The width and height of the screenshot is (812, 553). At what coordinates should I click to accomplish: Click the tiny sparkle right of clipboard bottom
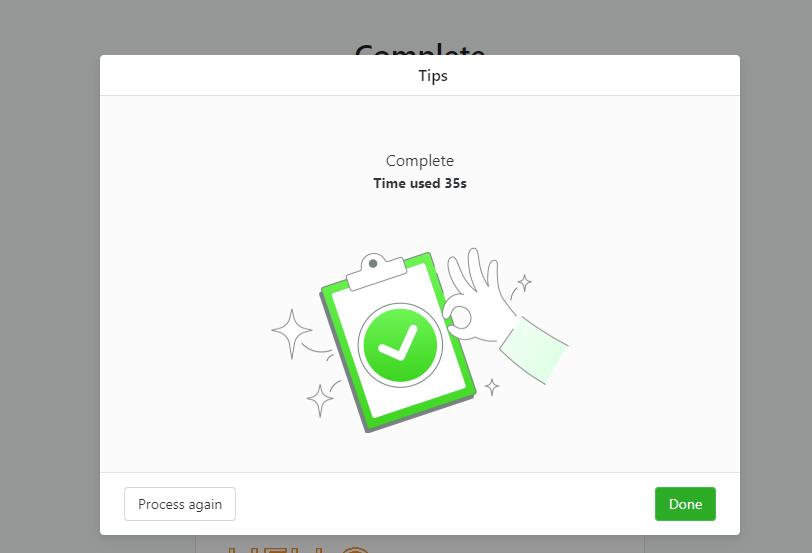491,387
